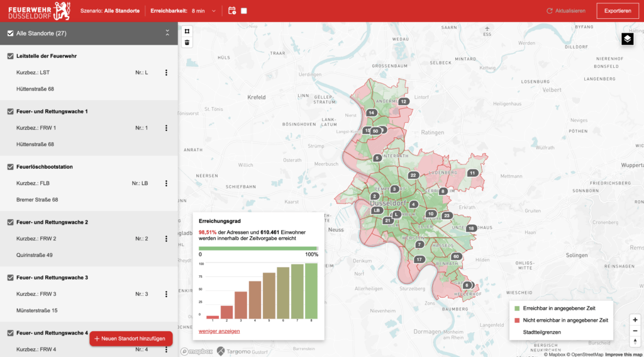
Task: Select the draw rectangle tool on map
Action: (x=187, y=31)
